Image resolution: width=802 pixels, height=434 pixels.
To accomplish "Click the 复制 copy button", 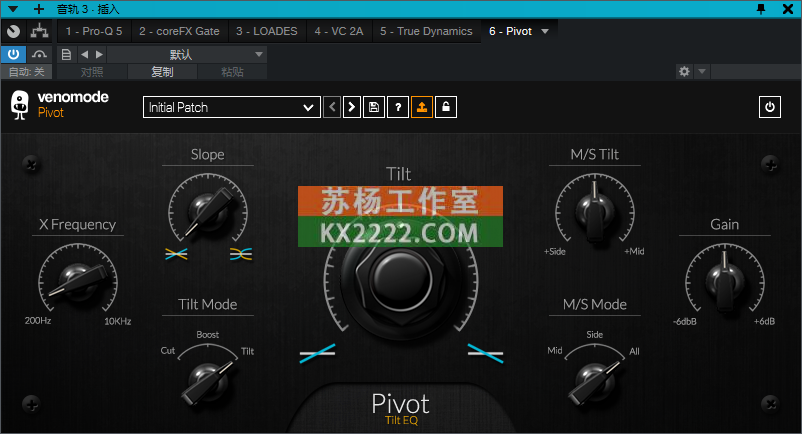I will 162,72.
